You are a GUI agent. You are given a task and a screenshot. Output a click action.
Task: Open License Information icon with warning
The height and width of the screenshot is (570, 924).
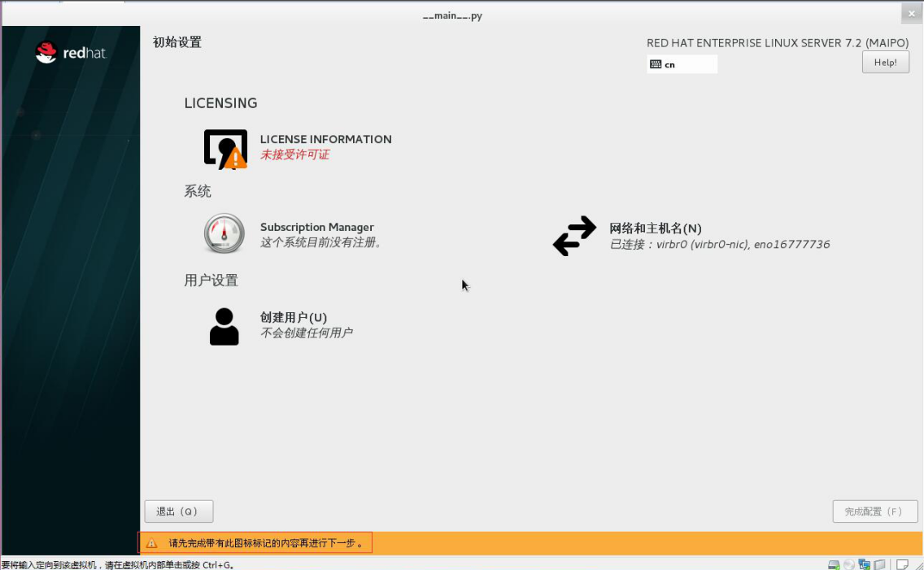tap(225, 149)
